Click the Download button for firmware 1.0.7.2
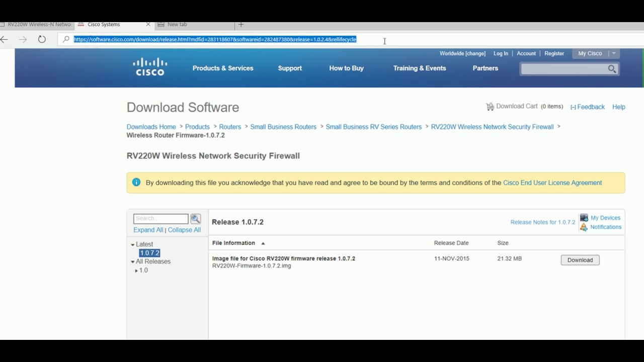Screen dimensions: 644x362 point(580,260)
